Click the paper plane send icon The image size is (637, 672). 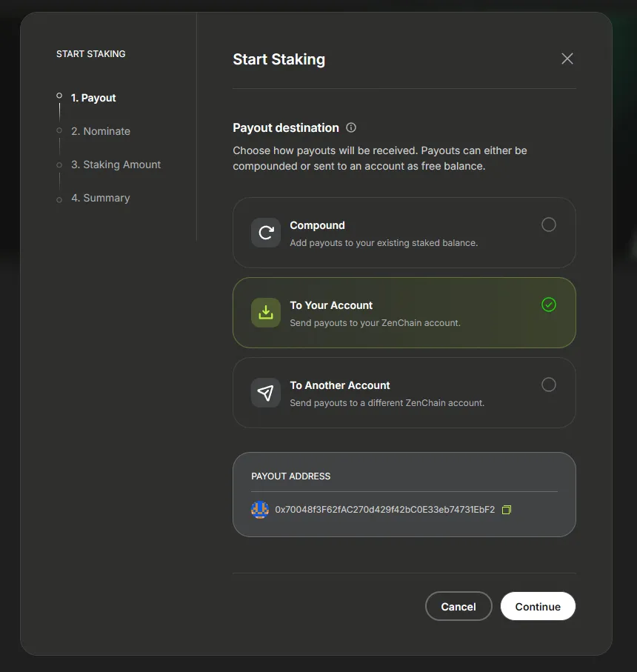(x=266, y=393)
